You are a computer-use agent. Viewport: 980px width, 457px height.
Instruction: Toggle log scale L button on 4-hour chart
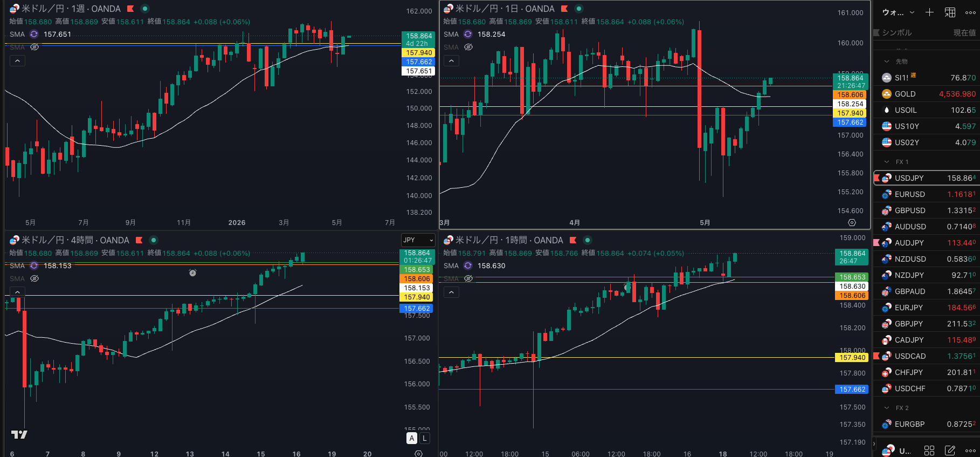425,438
